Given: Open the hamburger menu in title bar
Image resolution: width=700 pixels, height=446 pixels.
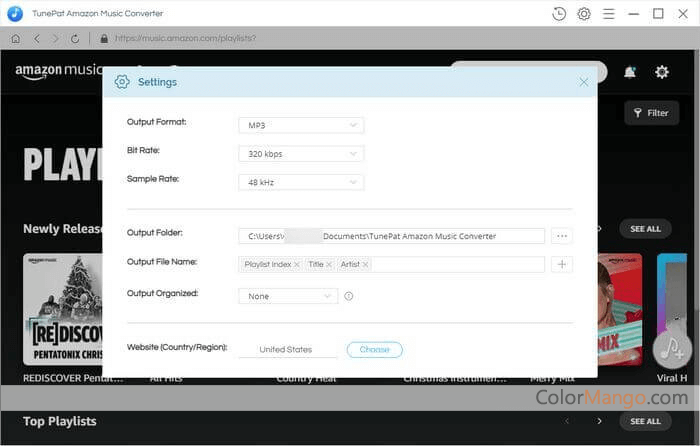Looking at the screenshot, I should [x=609, y=14].
